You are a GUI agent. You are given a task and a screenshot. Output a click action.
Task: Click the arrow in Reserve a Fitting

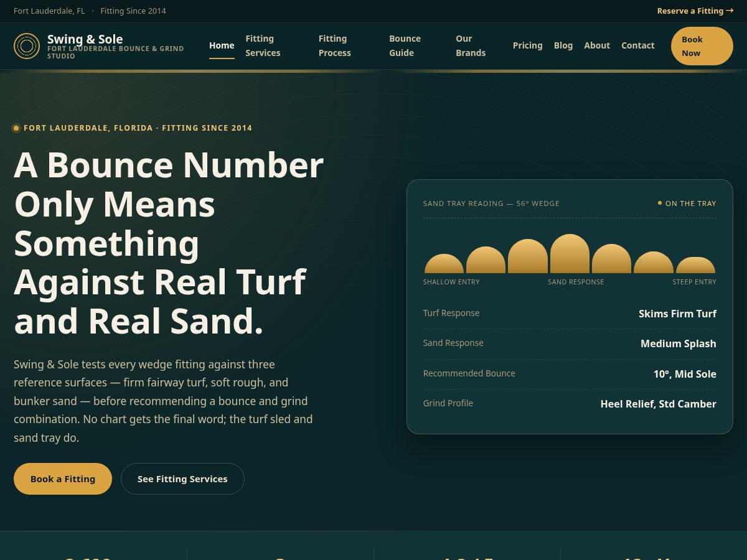point(730,11)
